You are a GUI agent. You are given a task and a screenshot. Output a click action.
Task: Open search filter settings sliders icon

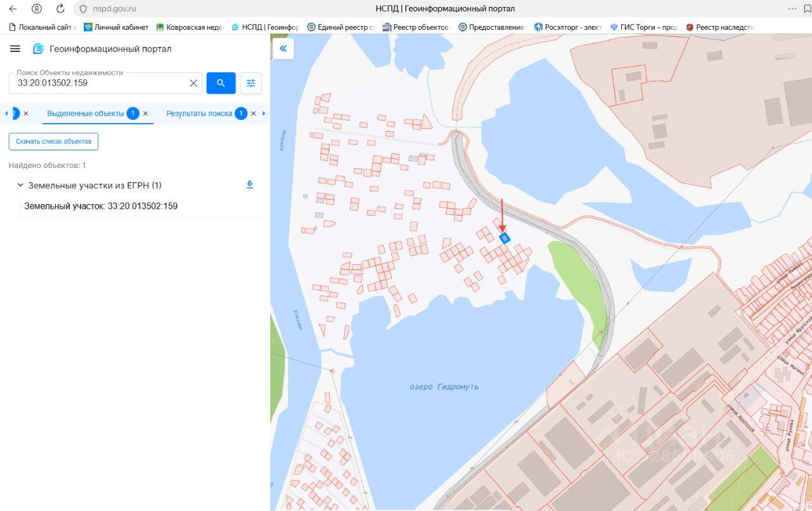click(251, 83)
